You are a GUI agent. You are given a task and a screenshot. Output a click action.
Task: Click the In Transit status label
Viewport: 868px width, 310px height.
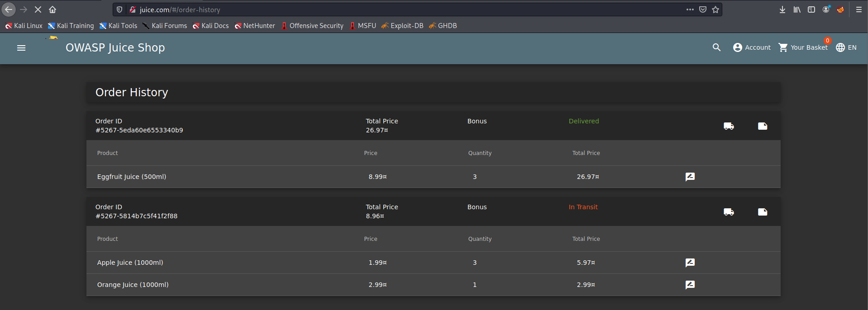(x=583, y=207)
